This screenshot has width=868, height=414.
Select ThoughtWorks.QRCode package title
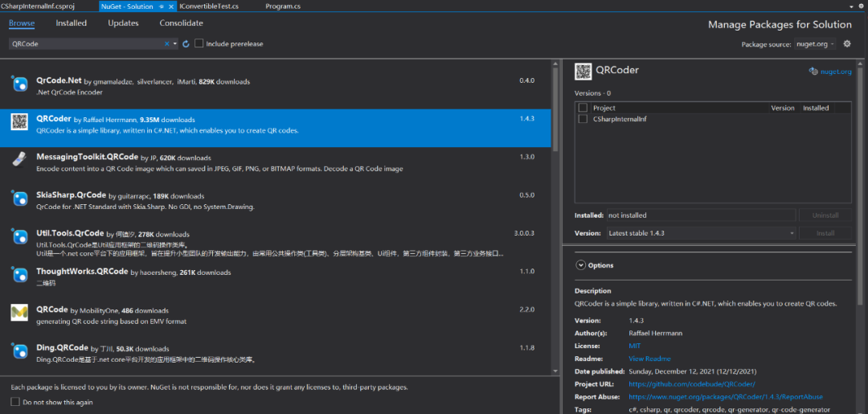(x=83, y=272)
